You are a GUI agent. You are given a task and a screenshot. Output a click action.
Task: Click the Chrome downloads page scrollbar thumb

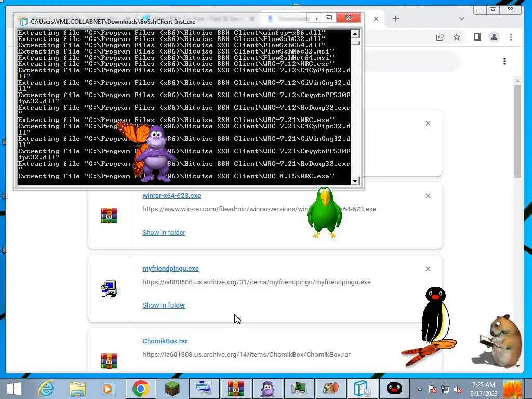tap(517, 131)
